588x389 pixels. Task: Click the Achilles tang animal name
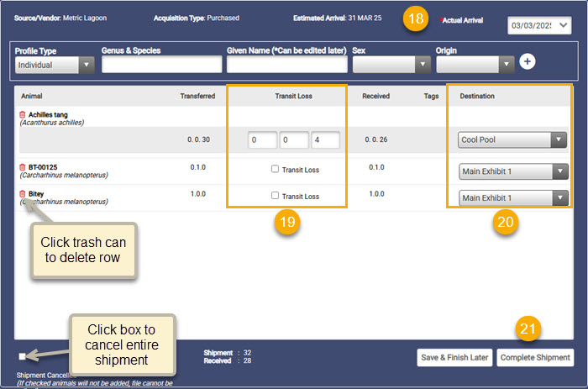(48, 115)
